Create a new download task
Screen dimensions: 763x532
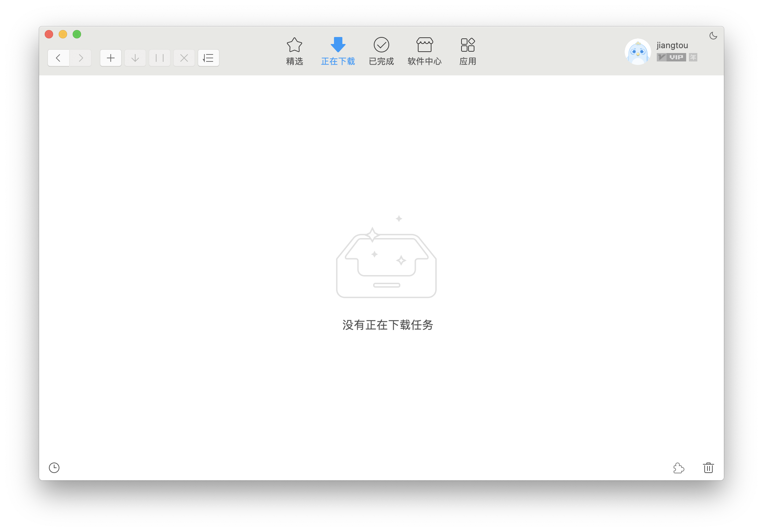click(110, 58)
